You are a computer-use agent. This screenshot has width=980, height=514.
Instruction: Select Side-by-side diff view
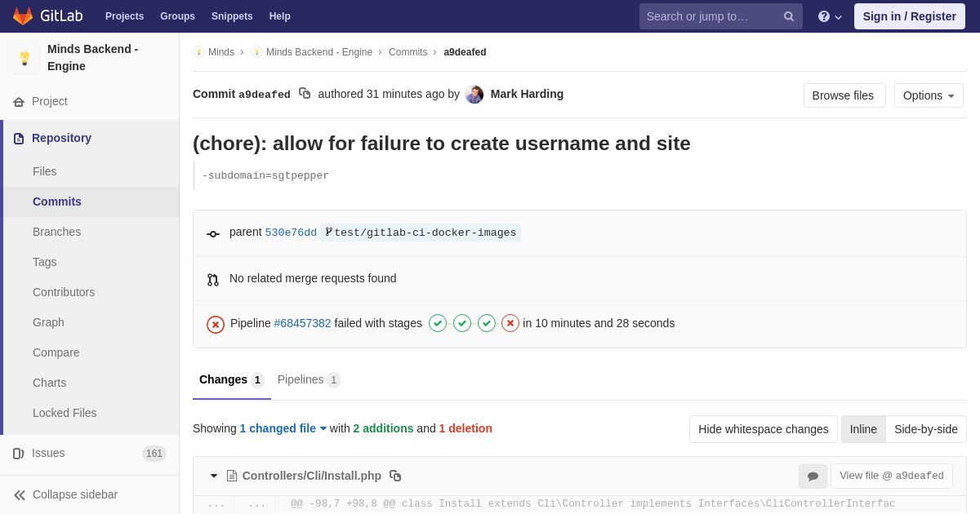(926, 429)
